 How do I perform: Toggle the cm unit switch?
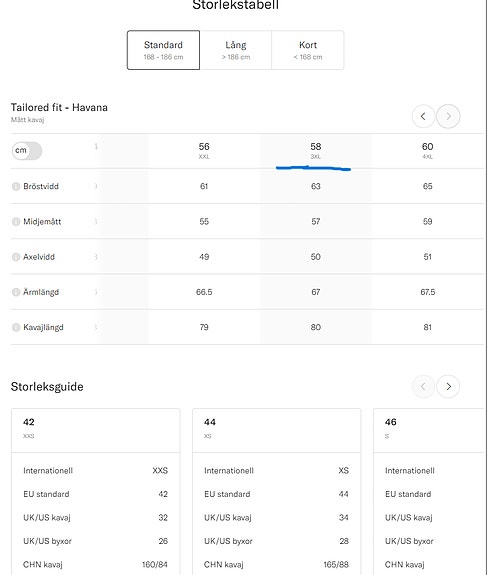[27, 151]
